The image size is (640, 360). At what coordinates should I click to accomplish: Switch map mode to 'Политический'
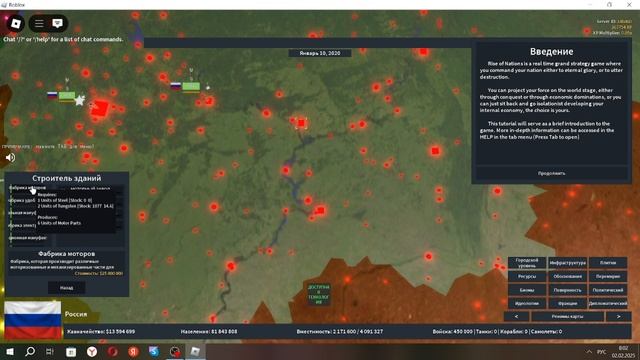pyautogui.click(x=608, y=290)
